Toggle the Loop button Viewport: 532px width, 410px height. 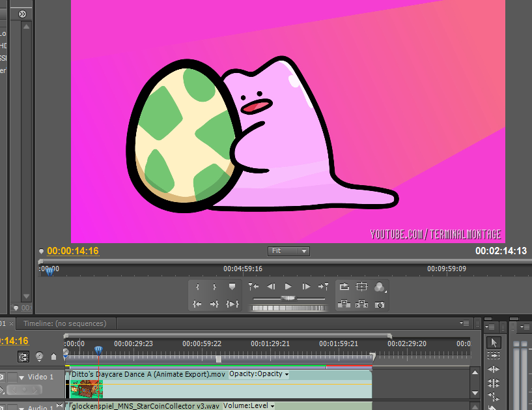344,287
